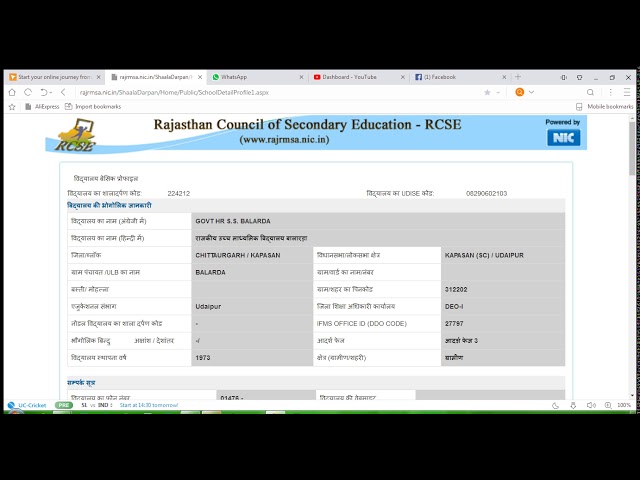Click pincode value 312202
The height and width of the screenshot is (480, 640).
tap(456, 290)
